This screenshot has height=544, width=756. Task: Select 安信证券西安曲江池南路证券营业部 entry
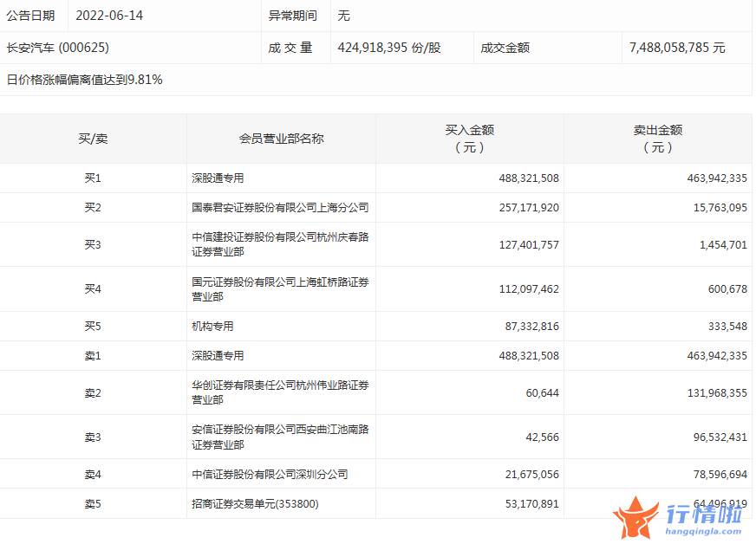[x=280, y=437]
